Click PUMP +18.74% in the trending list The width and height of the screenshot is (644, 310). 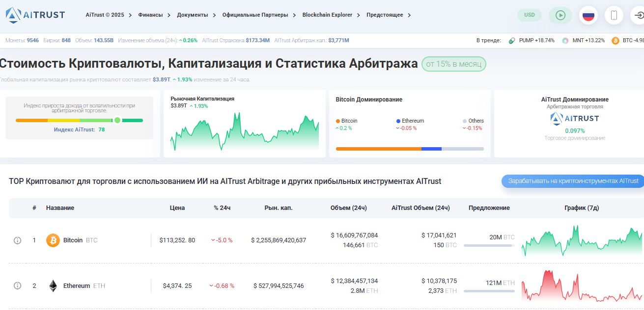[536, 41]
